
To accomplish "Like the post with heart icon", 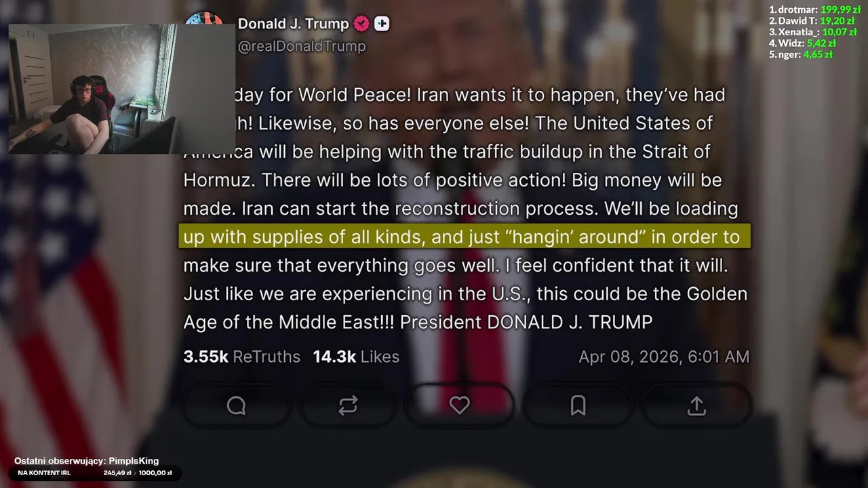I will coord(460,405).
